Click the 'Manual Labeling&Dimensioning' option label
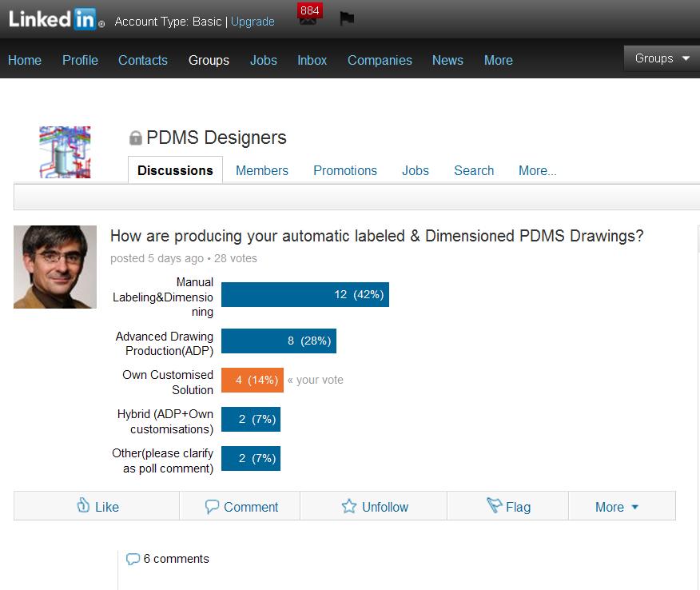 coord(163,297)
